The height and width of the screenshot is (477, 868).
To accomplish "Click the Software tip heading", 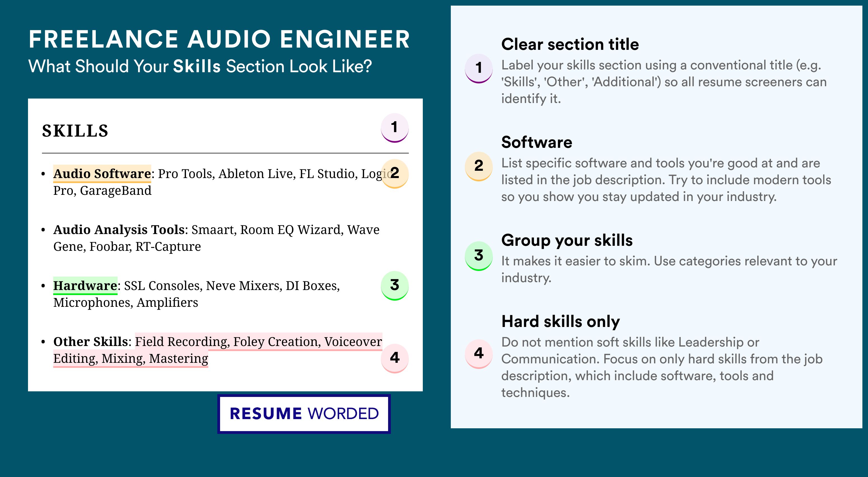I will pos(536,142).
